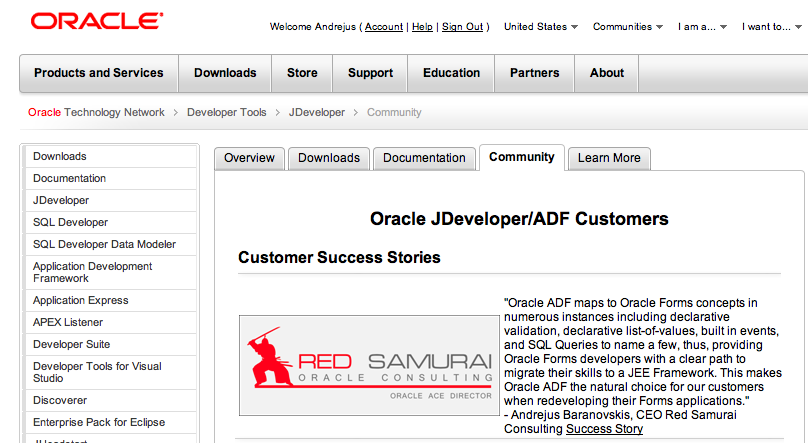The width and height of the screenshot is (808, 443).
Task: Expand the 'I am a...' dropdown
Action: pos(702,27)
